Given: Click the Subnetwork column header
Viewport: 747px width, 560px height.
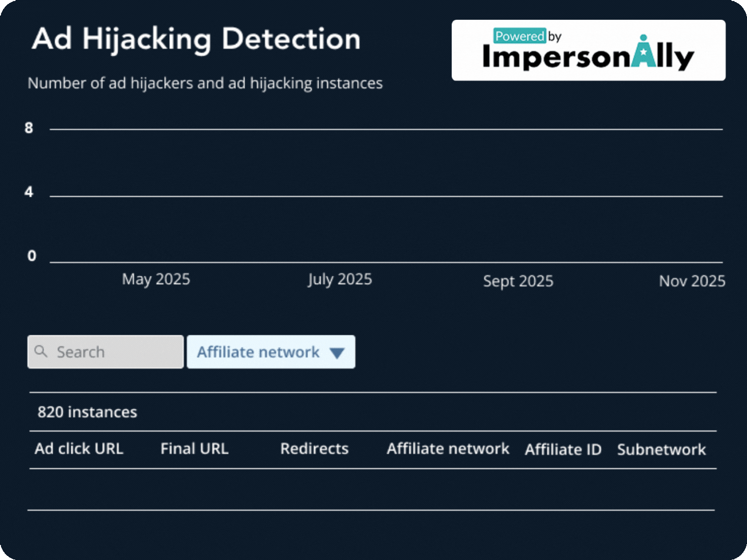Looking at the screenshot, I should tap(661, 449).
